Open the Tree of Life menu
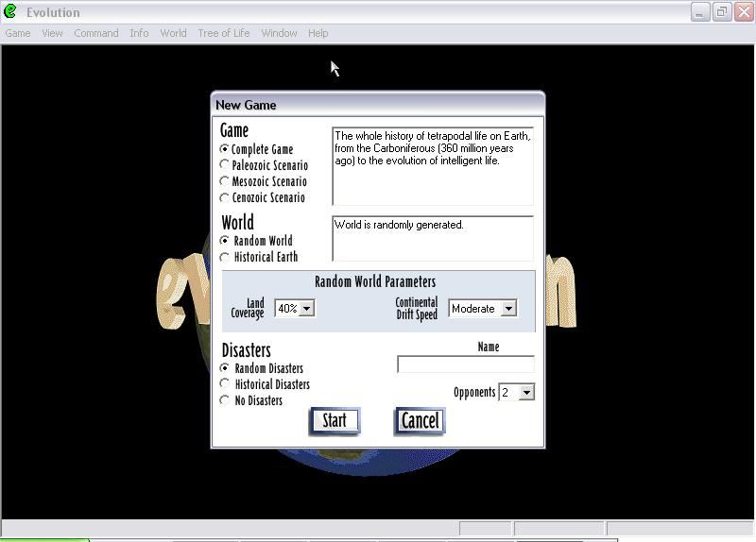Viewport: 756px width, 542px height. pos(223,33)
